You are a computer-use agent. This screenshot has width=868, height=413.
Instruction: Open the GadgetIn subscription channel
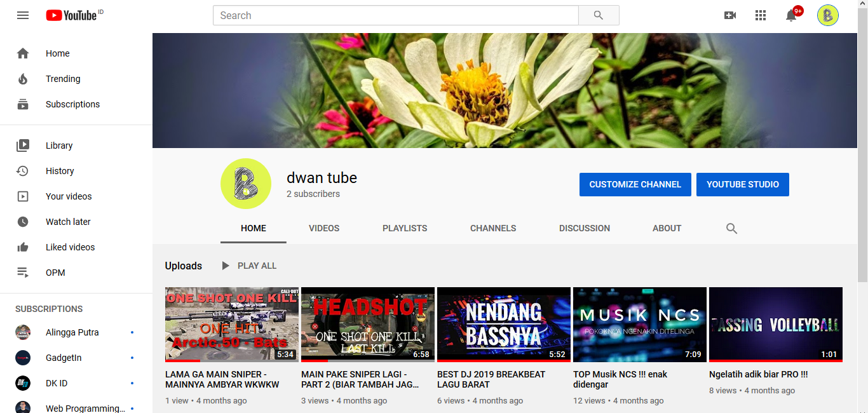point(64,358)
